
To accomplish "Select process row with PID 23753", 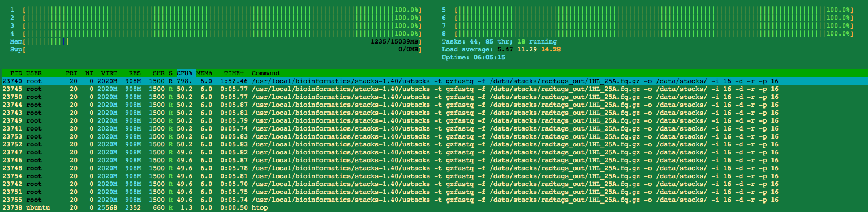I will tap(434, 136).
